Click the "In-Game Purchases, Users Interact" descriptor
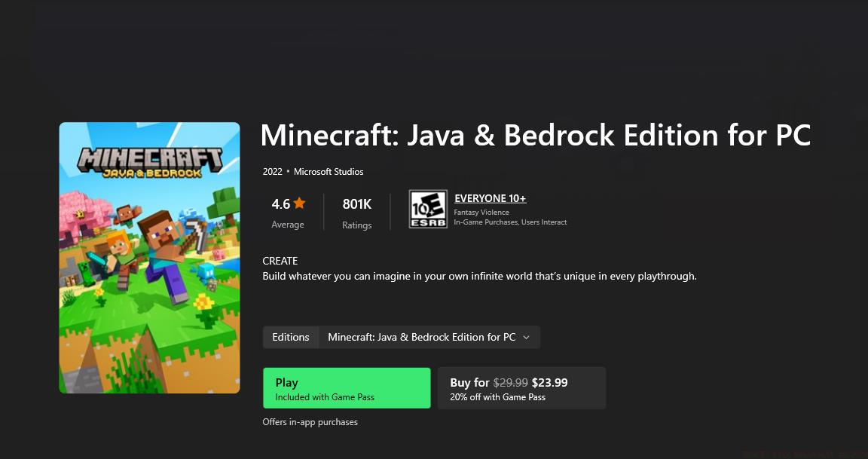 pyautogui.click(x=510, y=222)
